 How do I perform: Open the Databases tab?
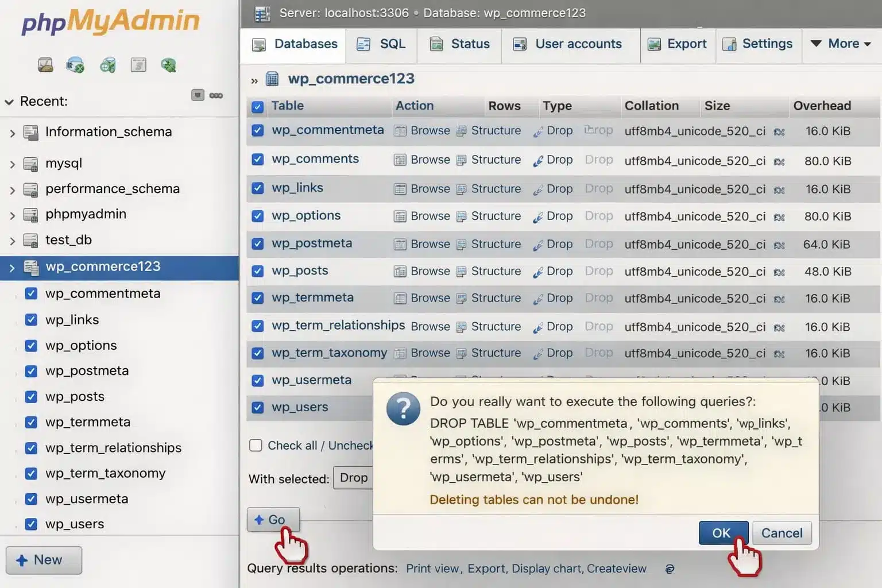click(x=295, y=44)
